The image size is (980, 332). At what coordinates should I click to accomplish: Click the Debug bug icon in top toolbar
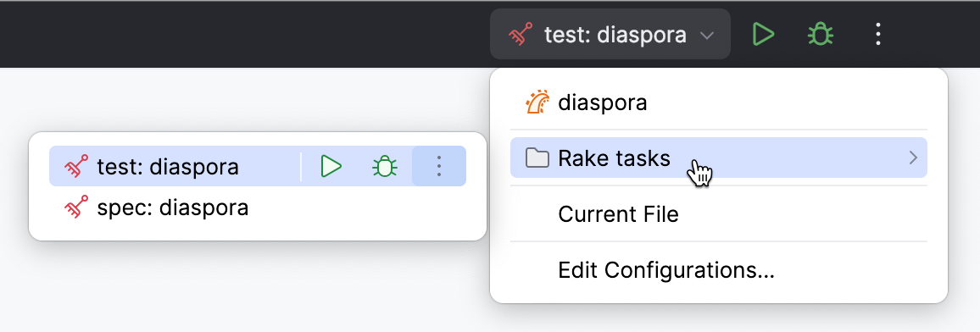[820, 35]
